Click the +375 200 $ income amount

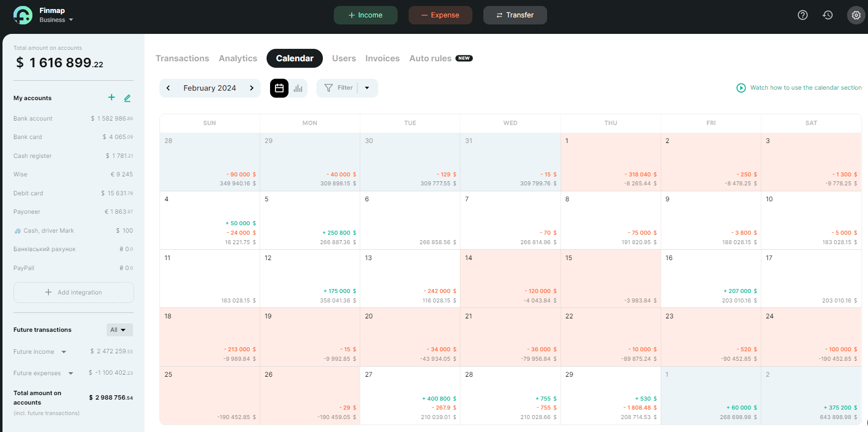point(841,408)
